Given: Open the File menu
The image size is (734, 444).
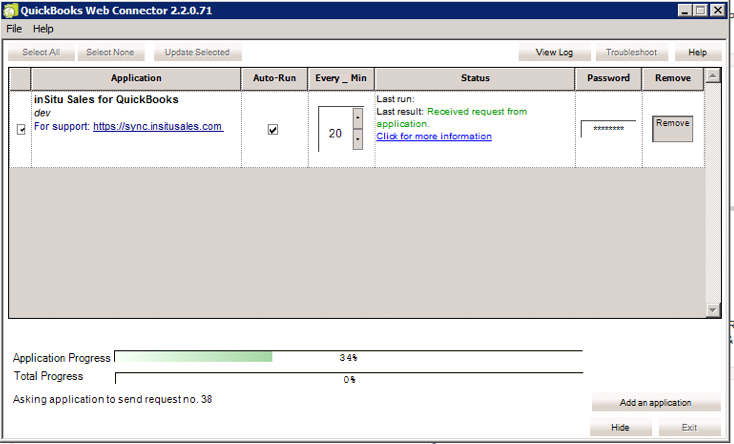Looking at the screenshot, I should click(x=14, y=29).
